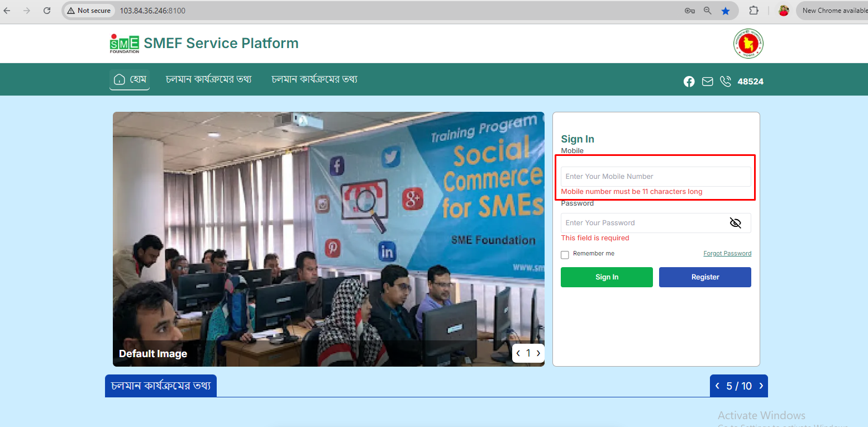Click the blue bookmark star icon
Image resolution: width=868 pixels, height=427 pixels.
[x=726, y=11]
